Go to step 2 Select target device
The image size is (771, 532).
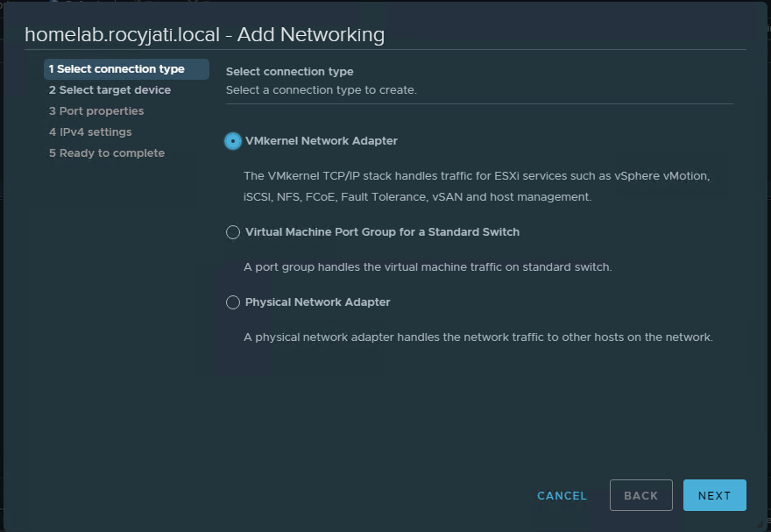coord(110,90)
